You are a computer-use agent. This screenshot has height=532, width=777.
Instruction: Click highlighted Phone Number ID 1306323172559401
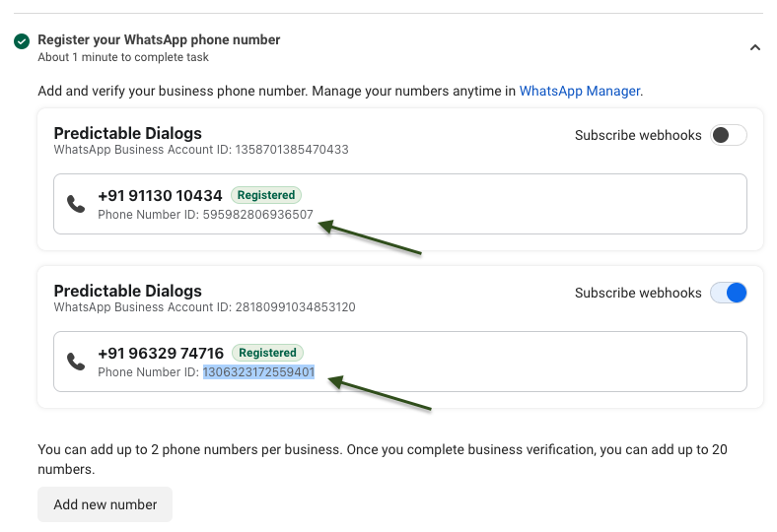coord(258,371)
